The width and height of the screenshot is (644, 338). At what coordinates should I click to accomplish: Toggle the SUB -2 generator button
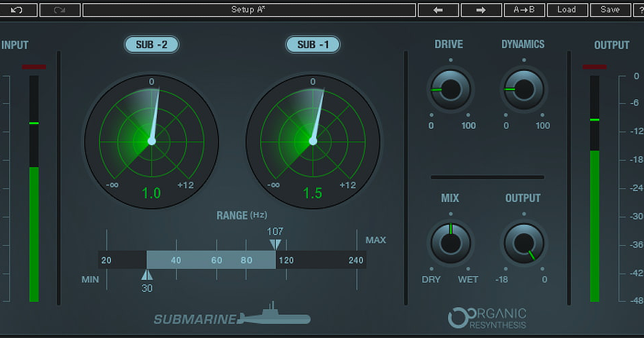tap(151, 45)
